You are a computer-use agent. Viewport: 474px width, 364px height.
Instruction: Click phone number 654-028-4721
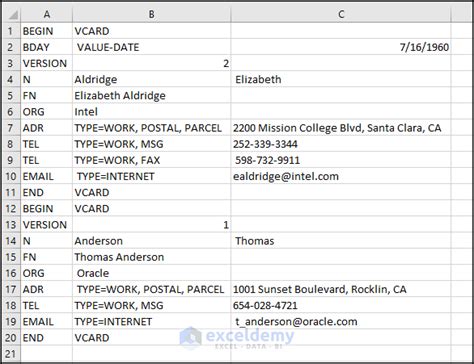click(341, 305)
